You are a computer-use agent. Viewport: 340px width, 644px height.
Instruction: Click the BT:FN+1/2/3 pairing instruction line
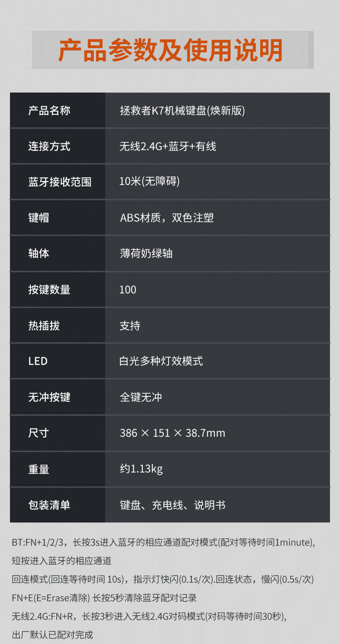tap(163, 542)
